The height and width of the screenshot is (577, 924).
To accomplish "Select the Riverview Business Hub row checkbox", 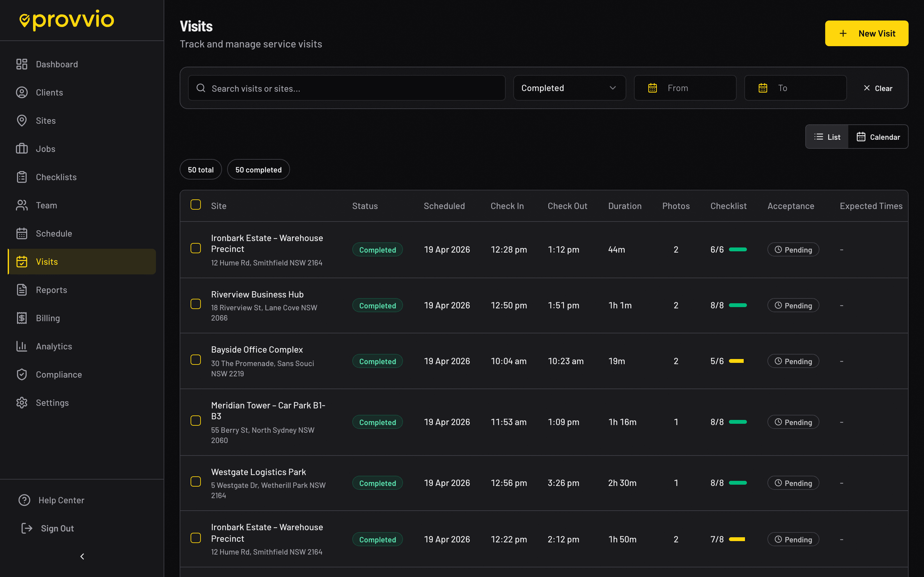I will pyautogui.click(x=195, y=304).
